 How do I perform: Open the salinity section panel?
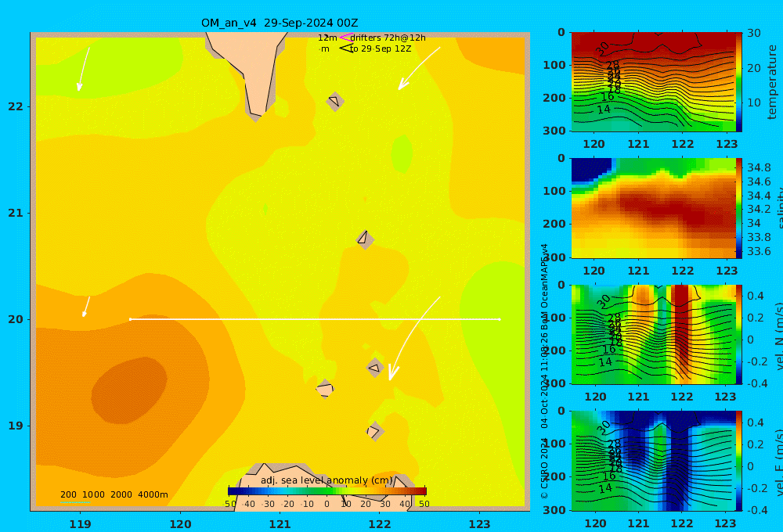click(x=653, y=208)
